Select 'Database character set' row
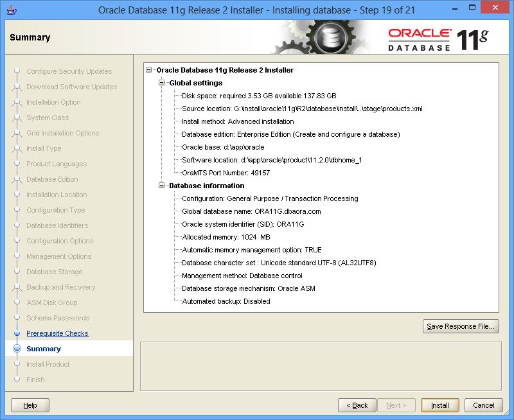The image size is (514, 420). pyautogui.click(x=279, y=263)
